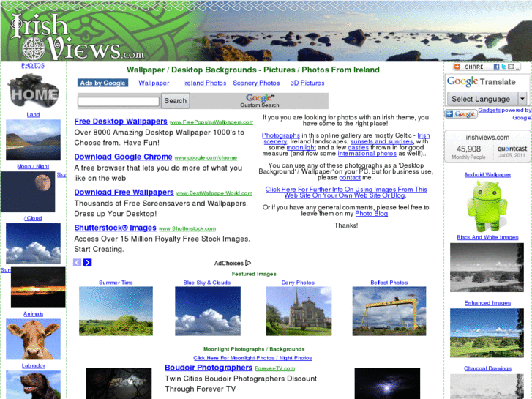The width and height of the screenshot is (532, 399).
Task: Open the cloud thumbnail in sidebar
Action: [33, 244]
